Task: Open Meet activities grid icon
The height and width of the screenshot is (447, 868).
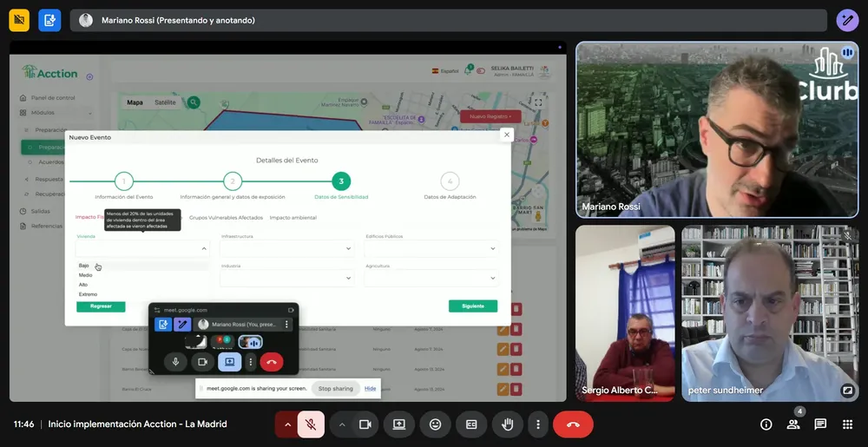Action: click(x=847, y=424)
